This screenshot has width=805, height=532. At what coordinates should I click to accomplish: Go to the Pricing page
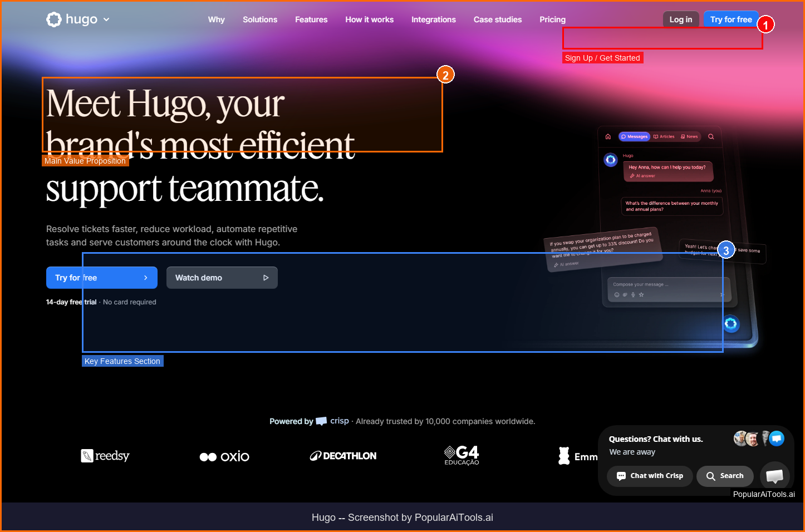pos(552,19)
